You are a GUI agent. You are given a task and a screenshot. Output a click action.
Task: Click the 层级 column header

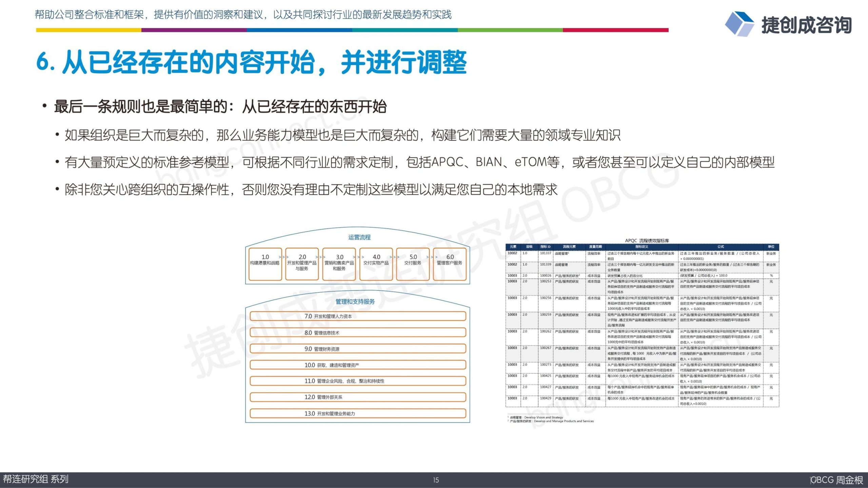pos(529,247)
